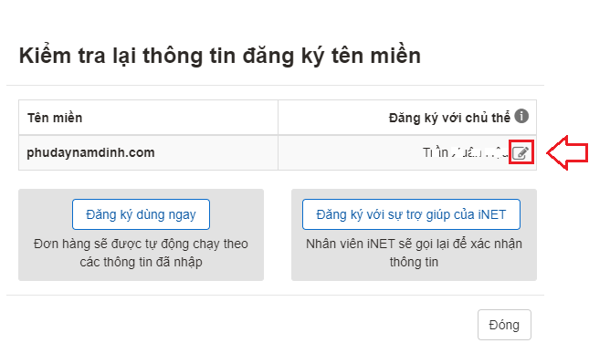
Task: Click the blurred registrant name in the table
Action: pyautogui.click(x=466, y=152)
